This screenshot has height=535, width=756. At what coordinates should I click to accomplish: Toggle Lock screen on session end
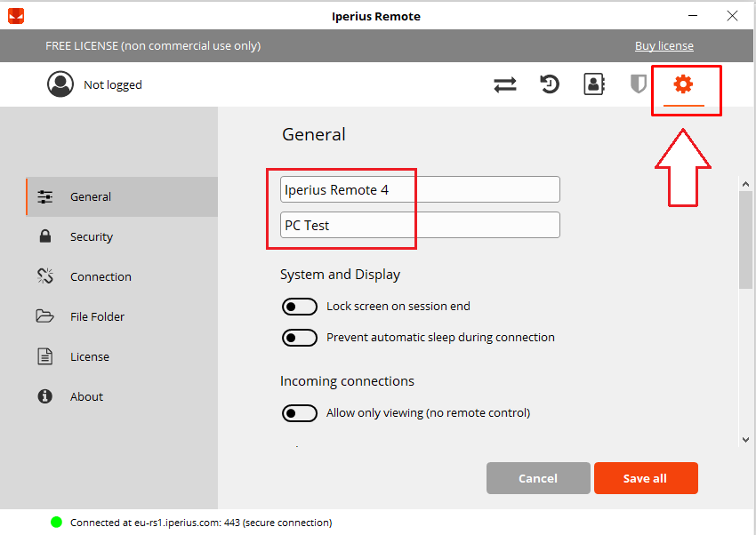coord(300,307)
